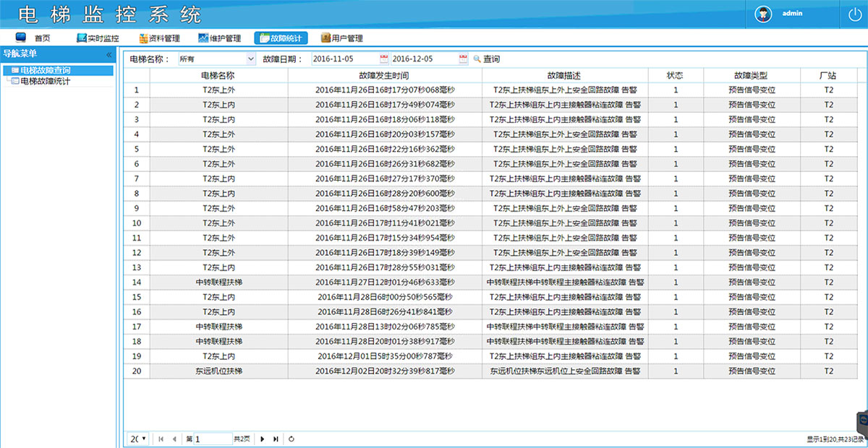Collapse the 导航菜单 navigation panel
The height and width of the screenshot is (448, 868).
click(109, 54)
